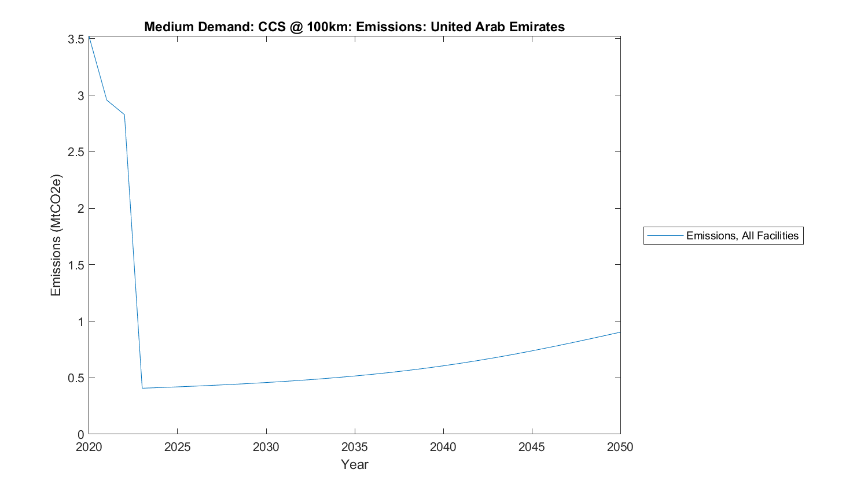Click the emissions curve's lowest point at 2023
This screenshot has height=488, width=868.
[142, 388]
